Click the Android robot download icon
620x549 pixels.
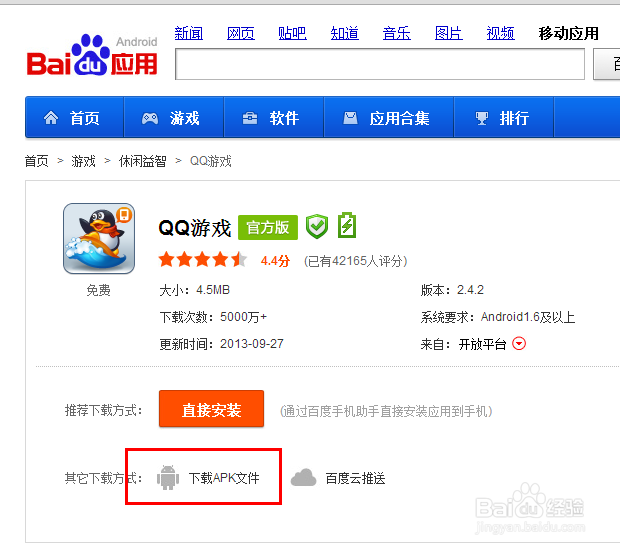click(168, 478)
